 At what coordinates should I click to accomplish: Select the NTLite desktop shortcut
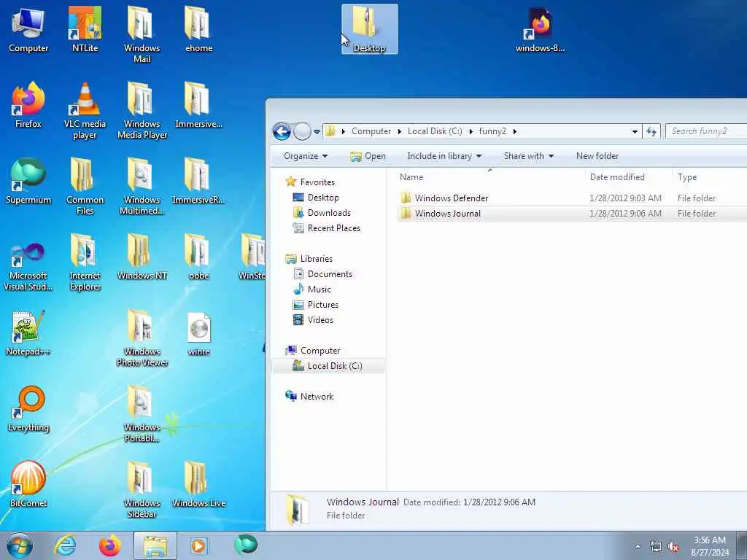85,29
